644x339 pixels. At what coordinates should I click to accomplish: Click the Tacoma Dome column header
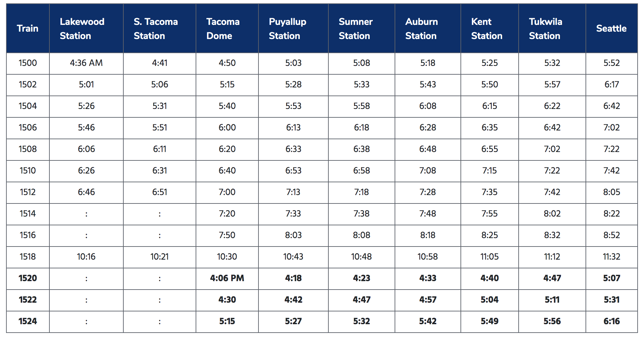[223, 29]
